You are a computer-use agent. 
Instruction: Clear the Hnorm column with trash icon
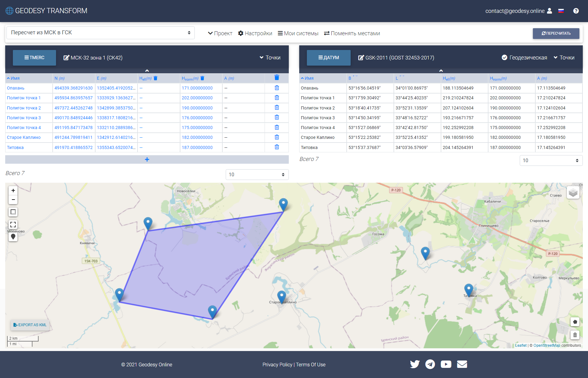pyautogui.click(x=202, y=78)
